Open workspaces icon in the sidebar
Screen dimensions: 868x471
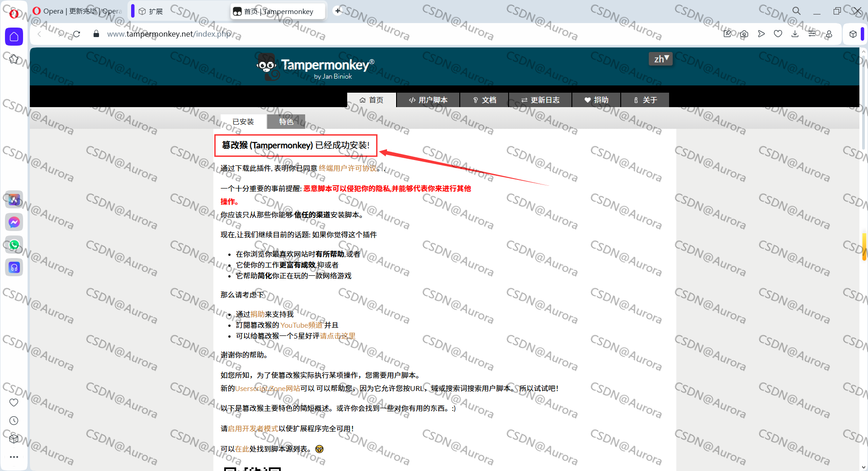pos(14,59)
